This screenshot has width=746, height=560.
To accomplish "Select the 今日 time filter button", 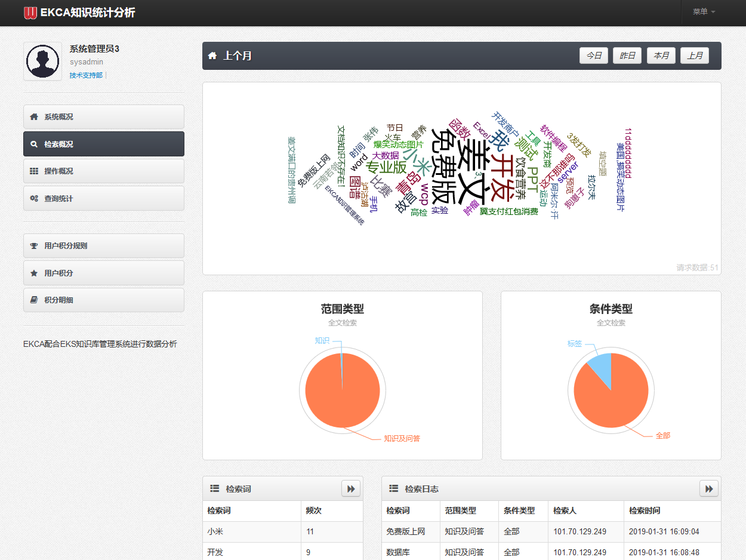I will click(593, 56).
